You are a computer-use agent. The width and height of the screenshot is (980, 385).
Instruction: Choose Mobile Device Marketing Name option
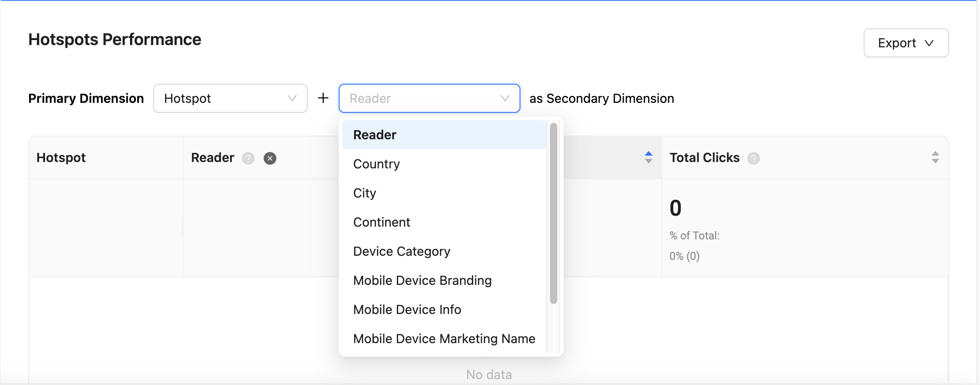pos(444,339)
